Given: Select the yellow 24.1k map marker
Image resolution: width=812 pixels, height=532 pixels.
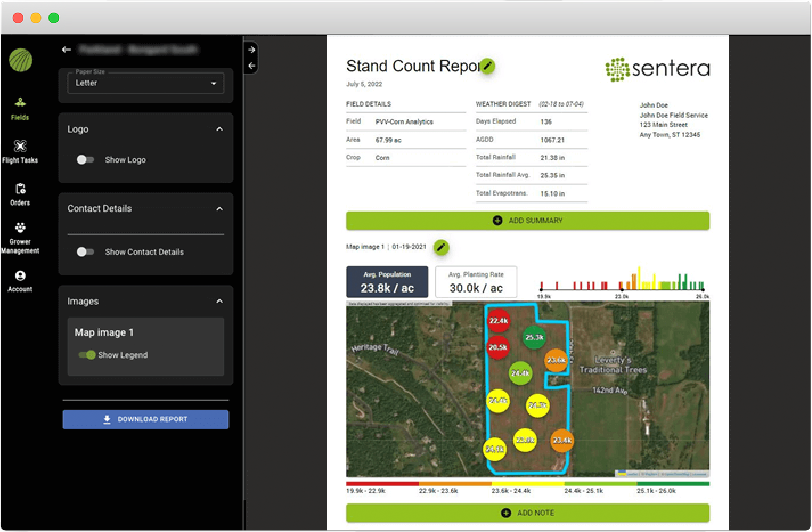Looking at the screenshot, I should point(494,449).
